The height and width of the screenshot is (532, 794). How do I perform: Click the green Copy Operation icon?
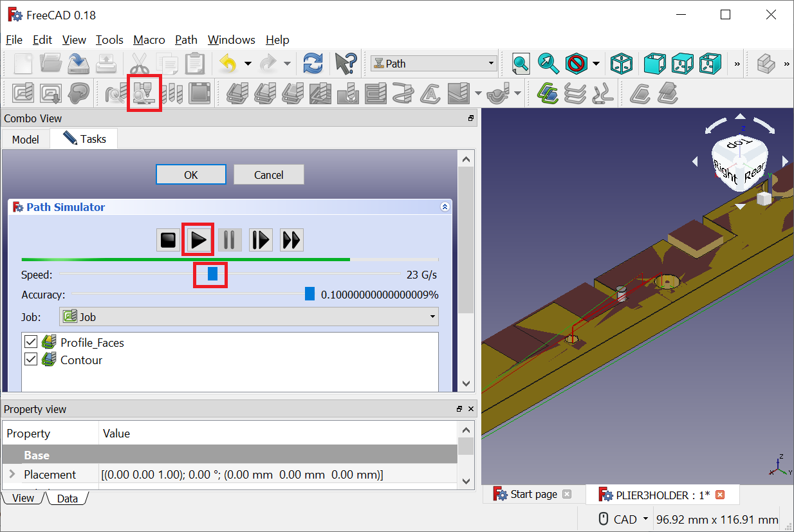[548, 94]
